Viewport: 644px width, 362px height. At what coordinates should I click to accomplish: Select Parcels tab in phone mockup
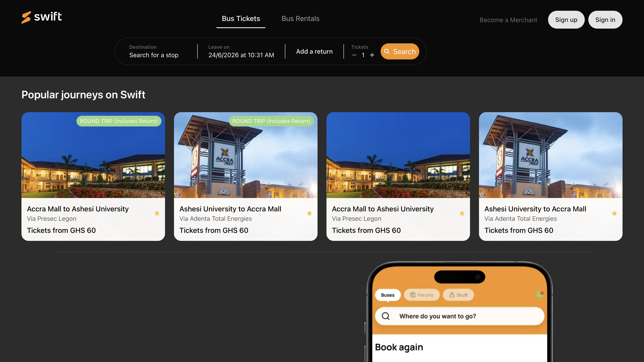422,295
